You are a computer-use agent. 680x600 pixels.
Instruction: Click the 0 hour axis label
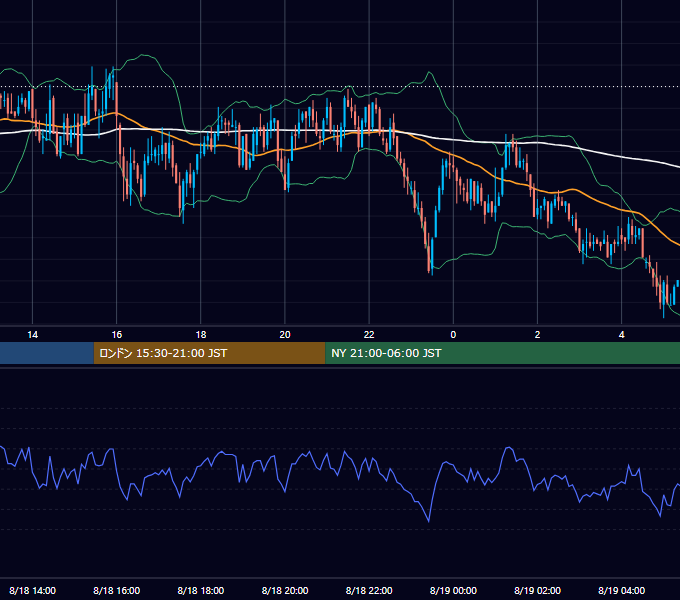(453, 335)
